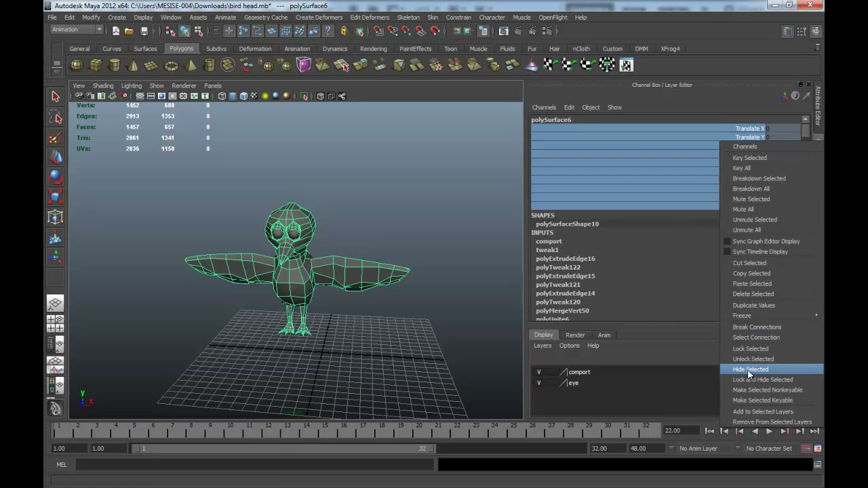868x488 pixels.
Task: Open the Layers menu in Layer Editor
Action: 542,346
